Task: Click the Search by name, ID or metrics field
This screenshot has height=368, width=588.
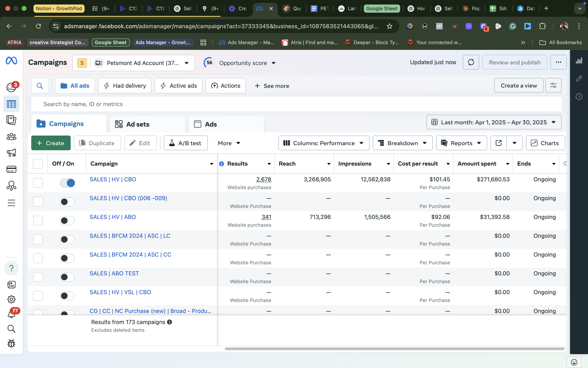Action: 296,104
